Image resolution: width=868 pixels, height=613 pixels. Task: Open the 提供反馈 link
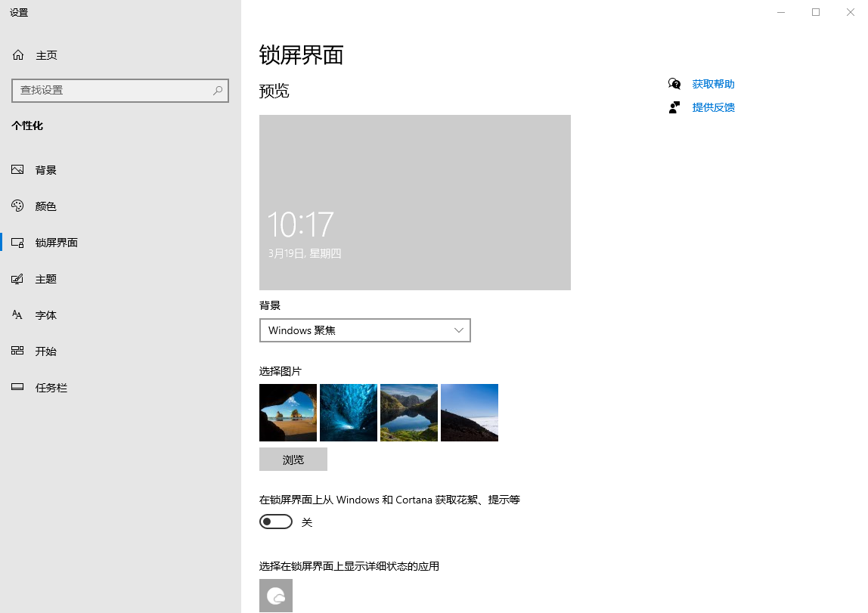713,107
